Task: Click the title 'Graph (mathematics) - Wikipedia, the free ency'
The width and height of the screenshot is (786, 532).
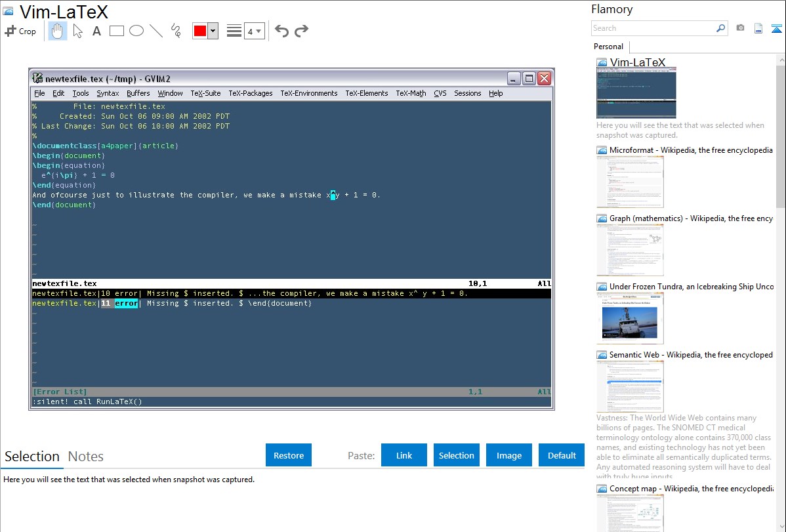Action: (691, 218)
